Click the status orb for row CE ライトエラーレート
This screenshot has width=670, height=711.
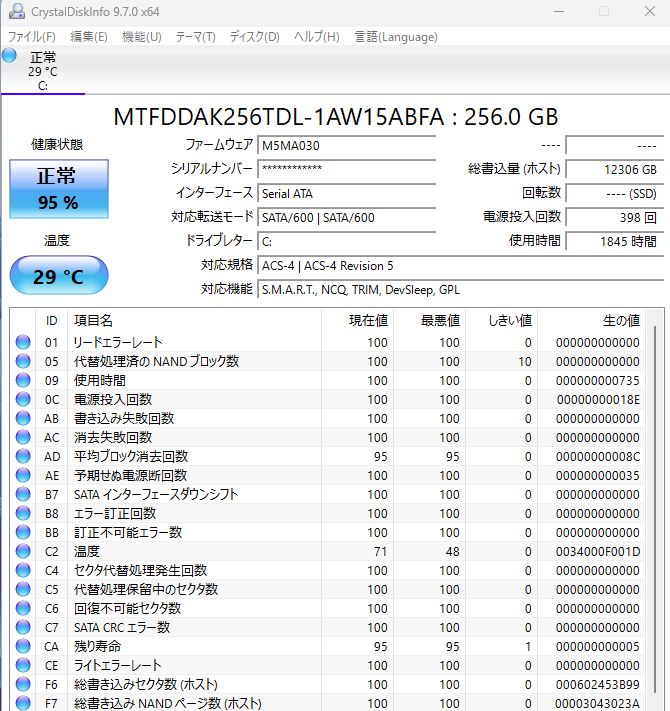[x=23, y=665]
